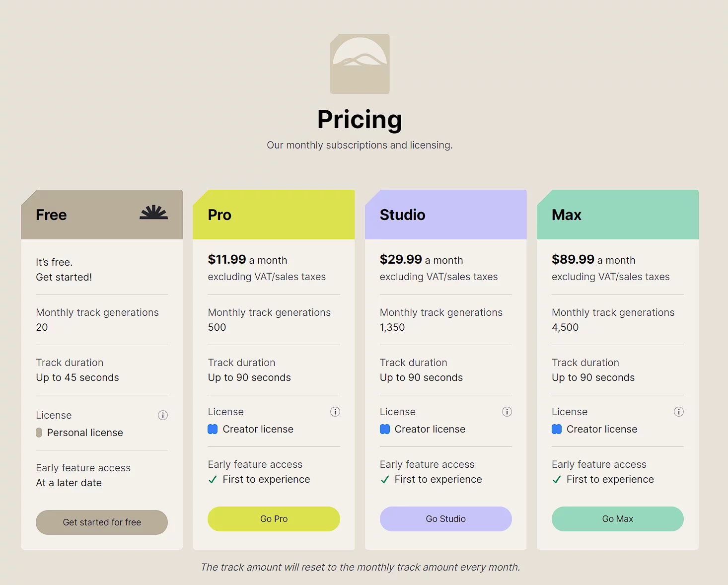
Task: Open license info icon in Studio plan
Action: [x=507, y=412]
